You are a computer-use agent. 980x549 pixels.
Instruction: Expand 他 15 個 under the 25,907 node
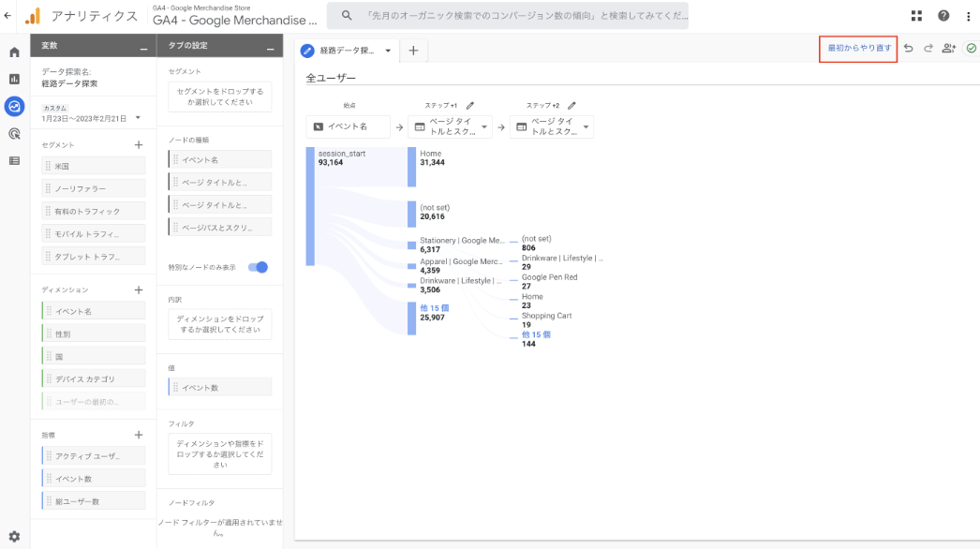[435, 308]
